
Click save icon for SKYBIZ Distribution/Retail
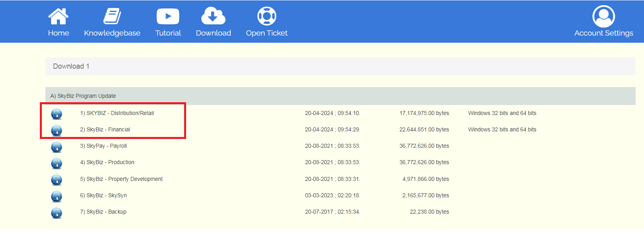coord(57,114)
